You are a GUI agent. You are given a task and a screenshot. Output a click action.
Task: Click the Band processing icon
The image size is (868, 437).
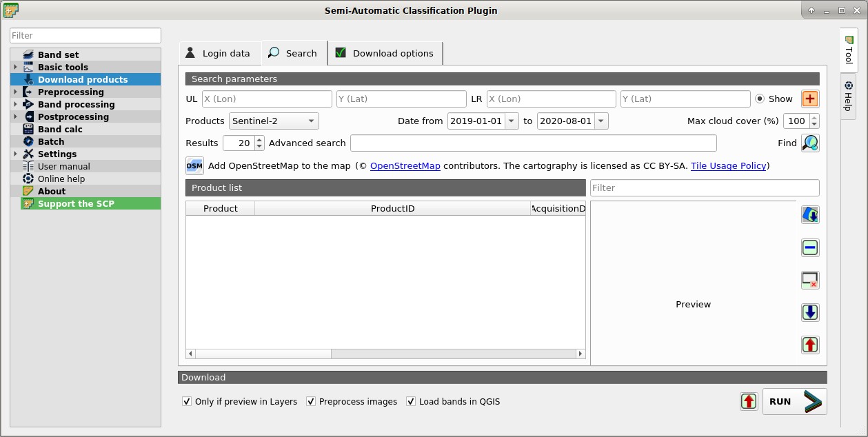tap(28, 104)
